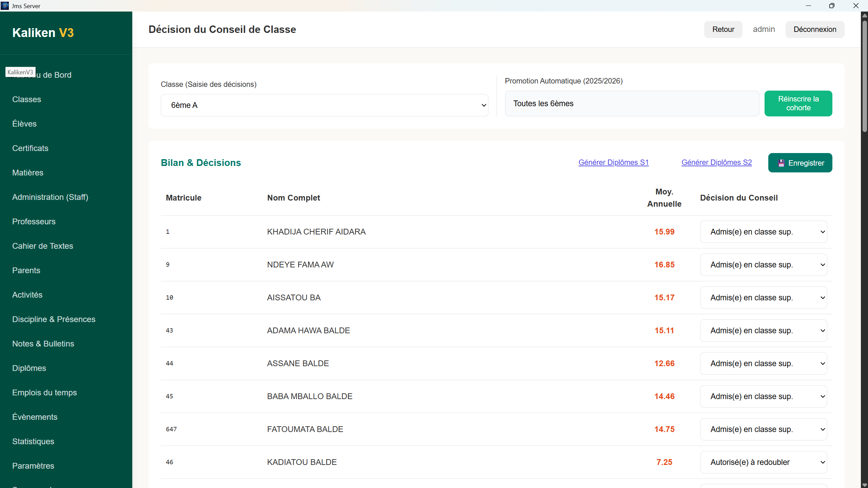Expand the 6ème A class dropdown
Screen dimensions: 868x488
324,105
